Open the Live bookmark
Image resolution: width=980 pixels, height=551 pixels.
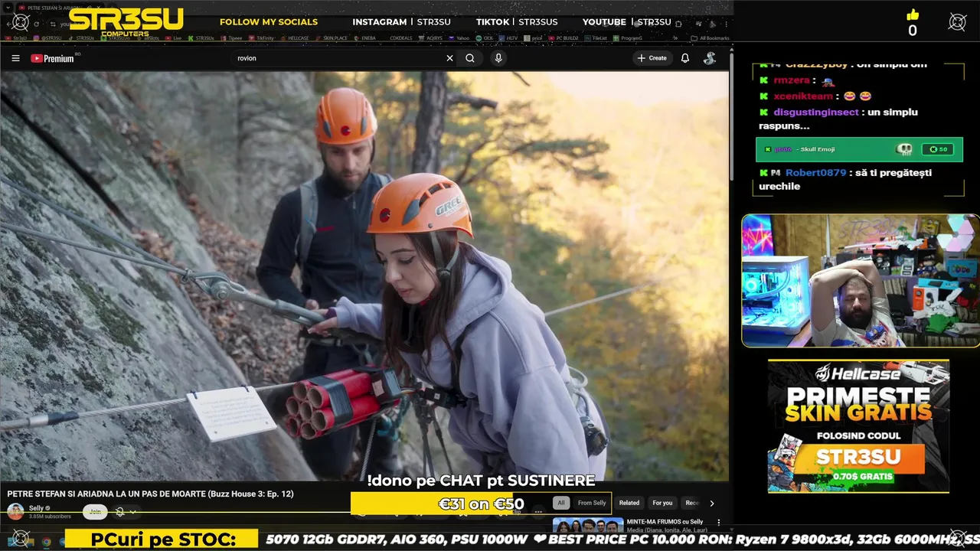click(x=172, y=38)
